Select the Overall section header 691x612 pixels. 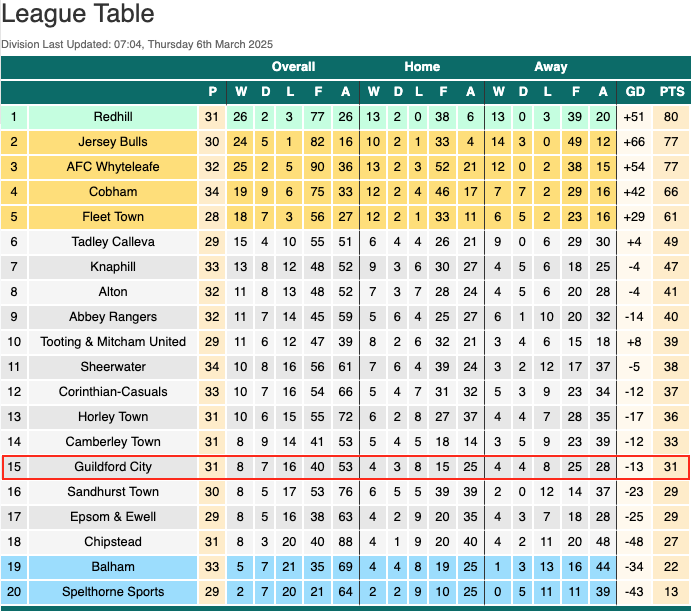293,67
